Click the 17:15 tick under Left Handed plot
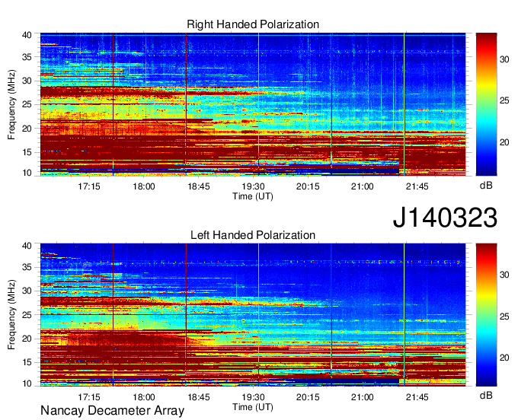Viewport: 518px width, 420px height. coord(89,397)
